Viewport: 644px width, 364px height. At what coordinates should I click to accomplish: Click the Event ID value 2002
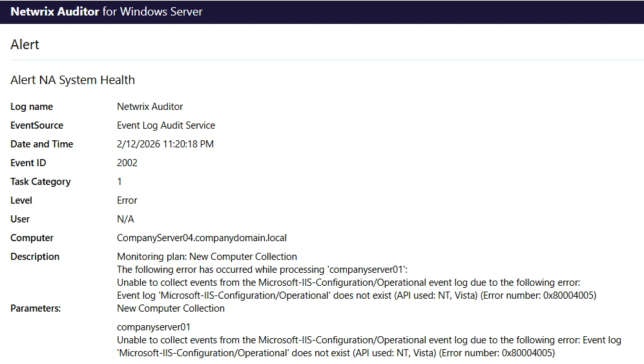[x=127, y=163]
